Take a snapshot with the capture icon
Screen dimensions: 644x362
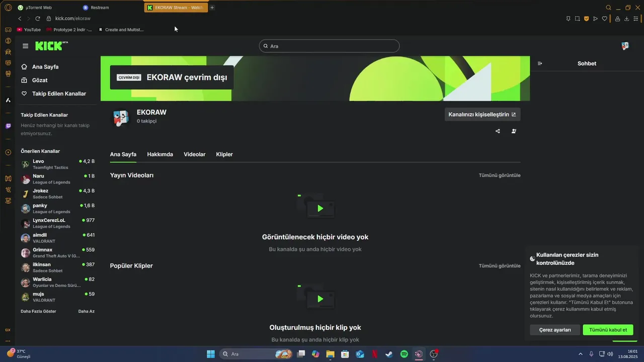tap(577, 19)
